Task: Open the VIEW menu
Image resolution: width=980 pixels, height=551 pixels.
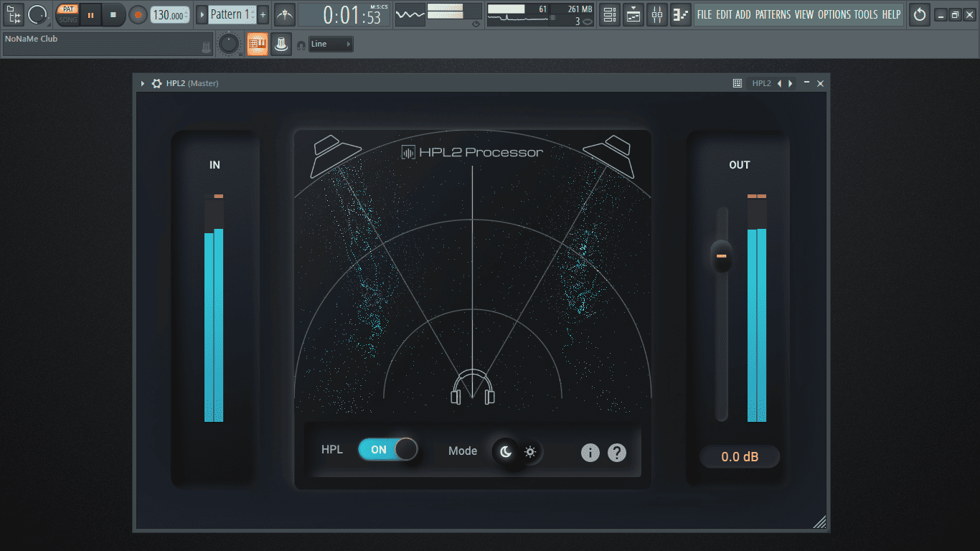Action: [x=804, y=14]
